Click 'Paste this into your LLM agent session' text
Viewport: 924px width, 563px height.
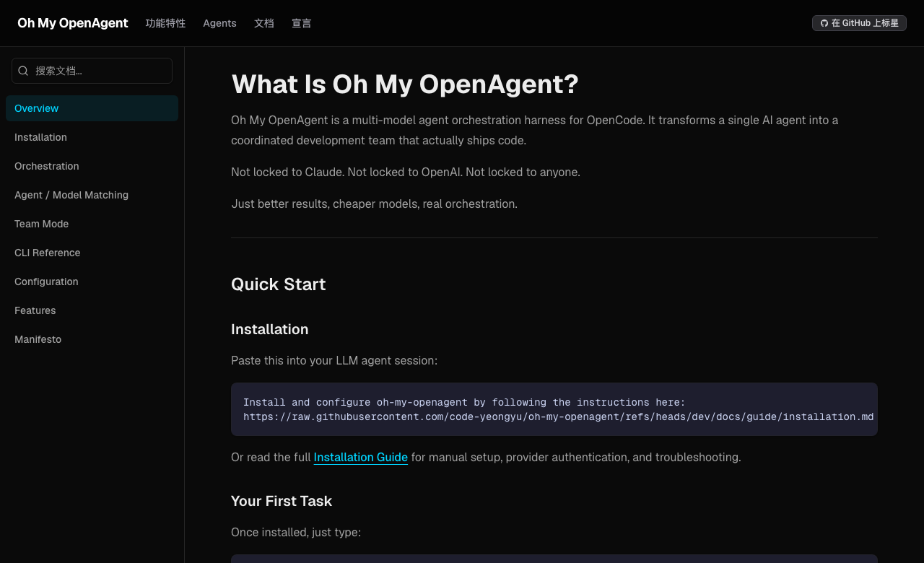(334, 360)
